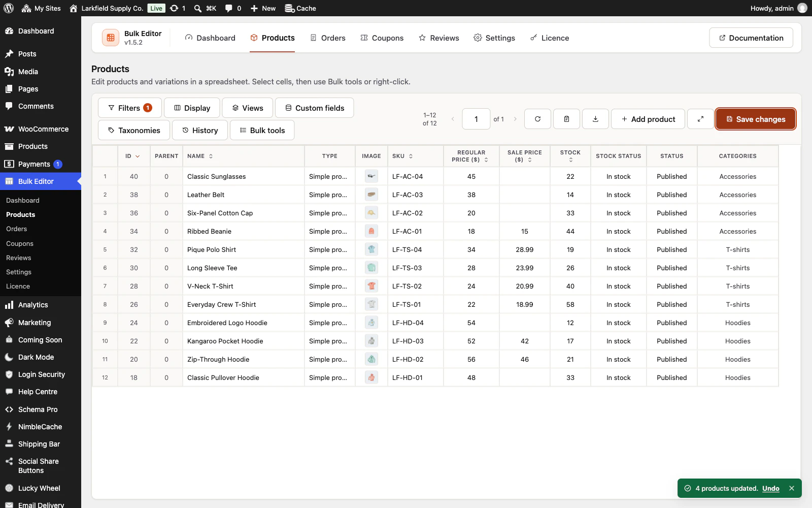Open the WordPress logo menu
812x508 pixels.
pos(9,8)
